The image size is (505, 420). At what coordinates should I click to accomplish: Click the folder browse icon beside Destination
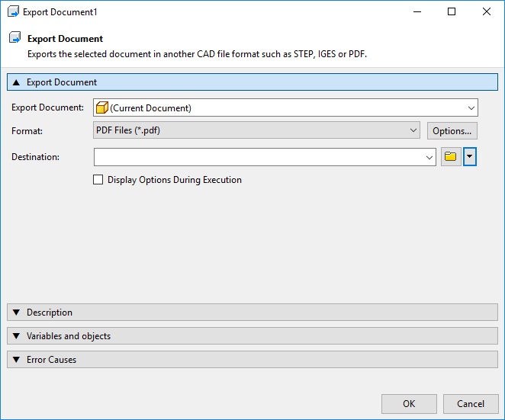(450, 157)
